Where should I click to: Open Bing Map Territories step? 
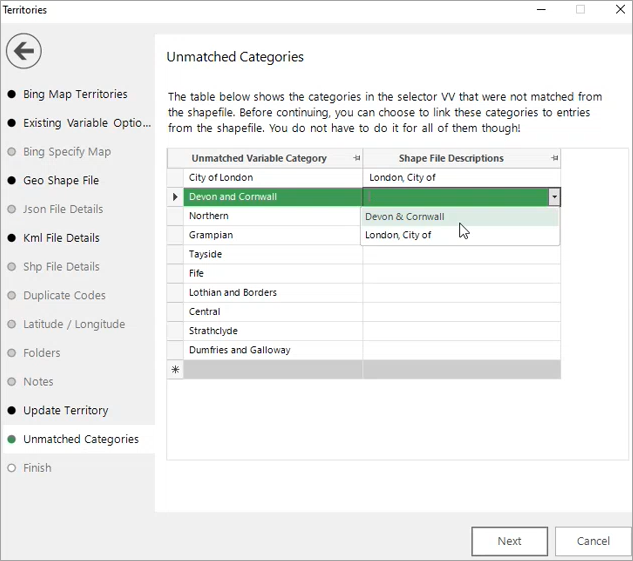point(75,94)
